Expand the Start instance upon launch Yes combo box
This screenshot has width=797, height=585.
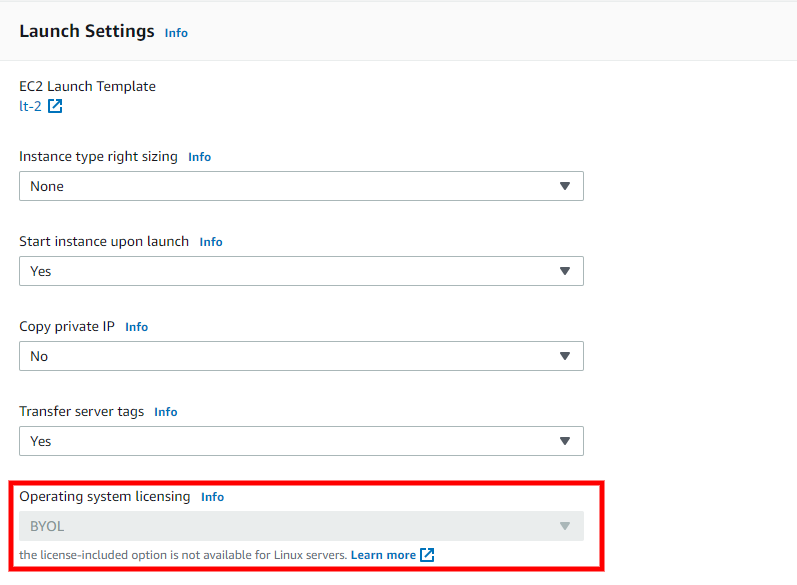coord(301,271)
